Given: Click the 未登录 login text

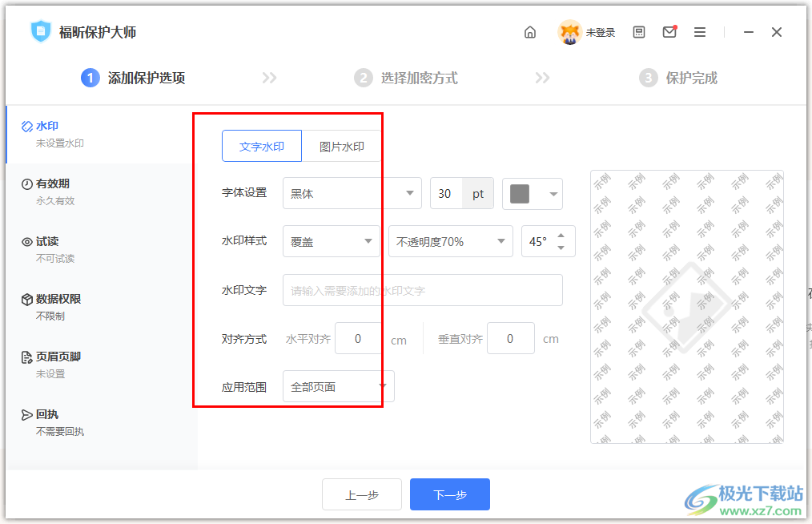Looking at the screenshot, I should coord(601,33).
